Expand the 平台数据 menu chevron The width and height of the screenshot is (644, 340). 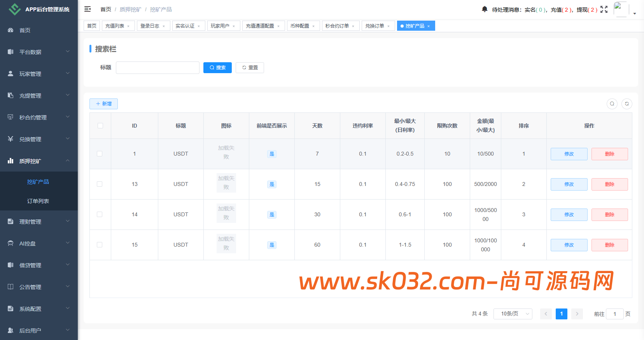point(68,51)
